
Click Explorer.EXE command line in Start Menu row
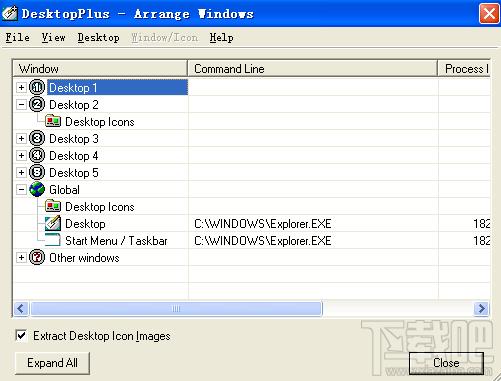tap(263, 240)
